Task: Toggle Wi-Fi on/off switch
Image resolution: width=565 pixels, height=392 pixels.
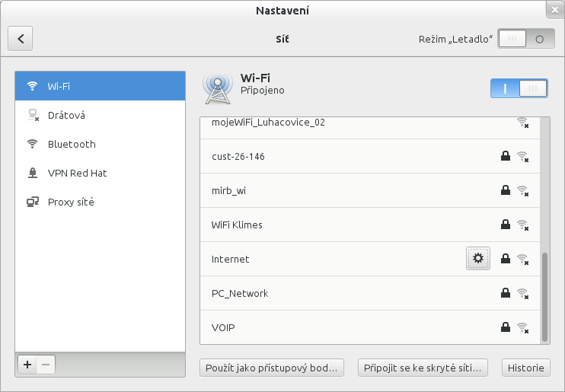Action: click(x=519, y=88)
